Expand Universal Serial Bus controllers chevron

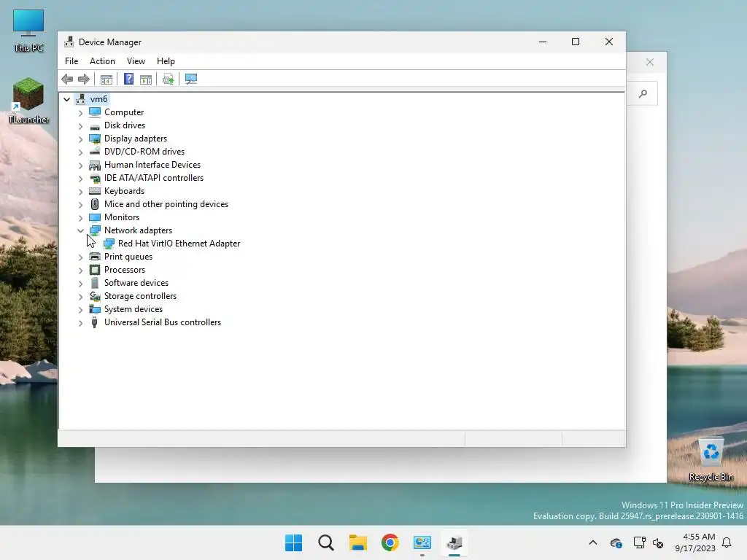pos(80,323)
